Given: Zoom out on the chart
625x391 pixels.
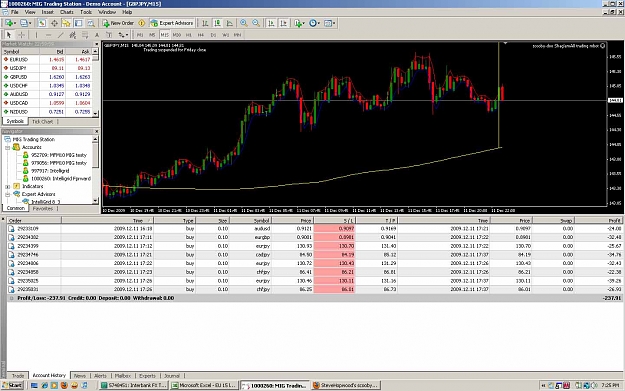Looking at the screenshot, I should pos(256,23).
